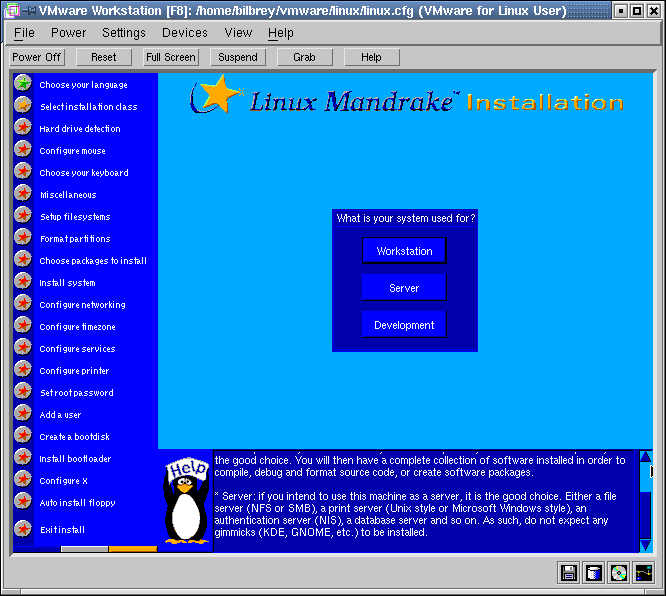Click the red star beside Format partitions
Image resolution: width=666 pixels, height=596 pixels.
pyautogui.click(x=23, y=238)
